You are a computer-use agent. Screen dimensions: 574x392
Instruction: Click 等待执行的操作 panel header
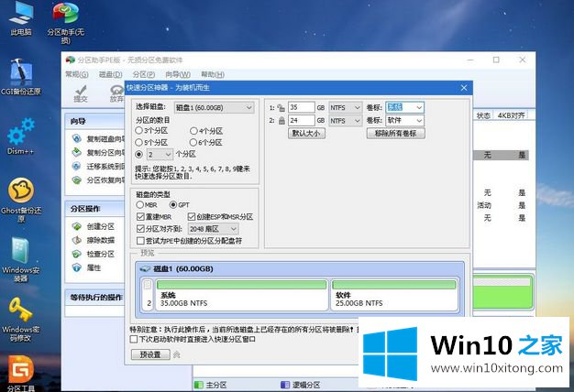coord(96,298)
